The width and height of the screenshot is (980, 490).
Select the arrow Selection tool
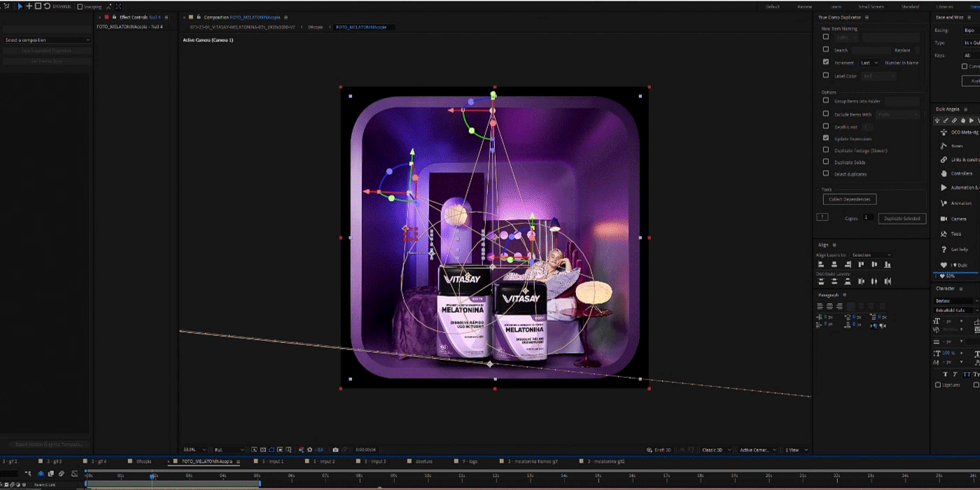coord(20,6)
